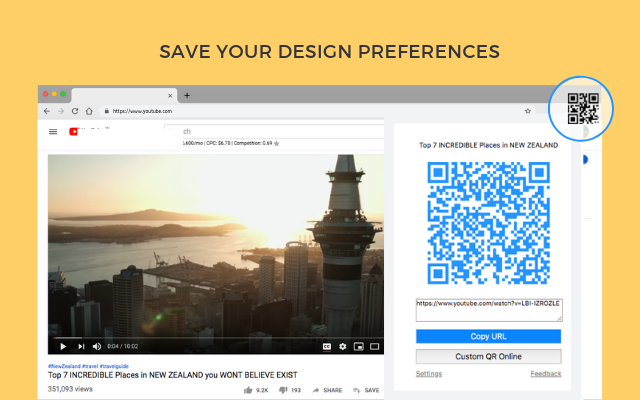Click the browser back arrow

point(47,111)
